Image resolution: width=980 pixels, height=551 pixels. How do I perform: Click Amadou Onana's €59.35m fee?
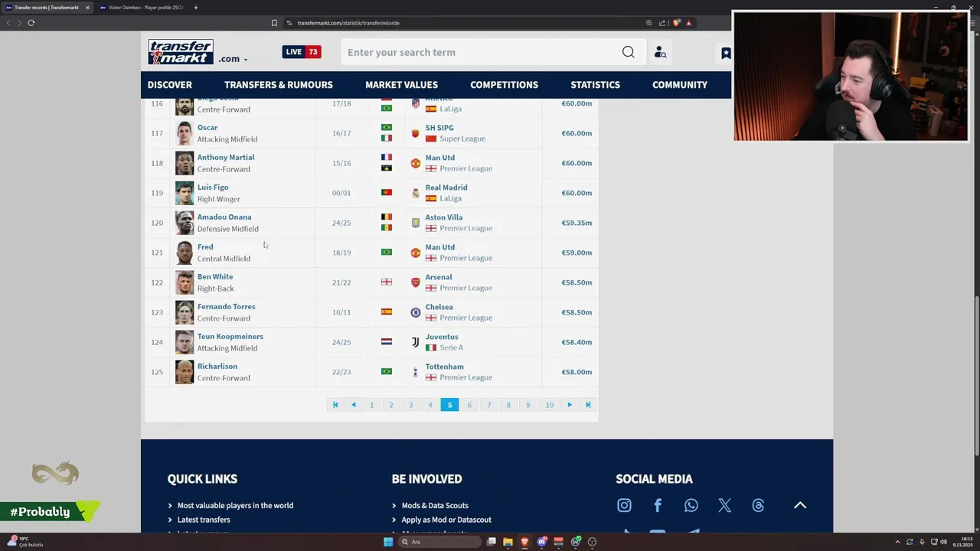(x=577, y=223)
